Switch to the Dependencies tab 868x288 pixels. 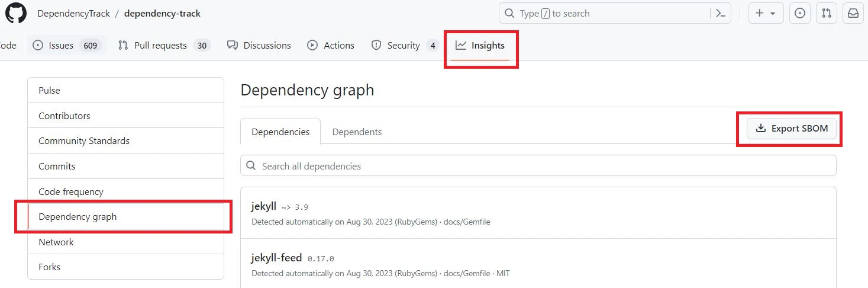click(280, 132)
